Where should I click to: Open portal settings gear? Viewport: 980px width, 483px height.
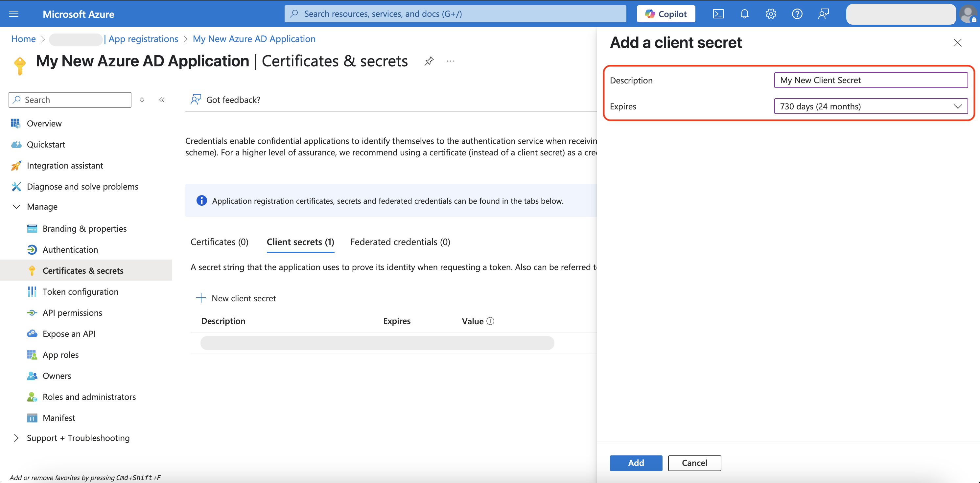[771, 14]
